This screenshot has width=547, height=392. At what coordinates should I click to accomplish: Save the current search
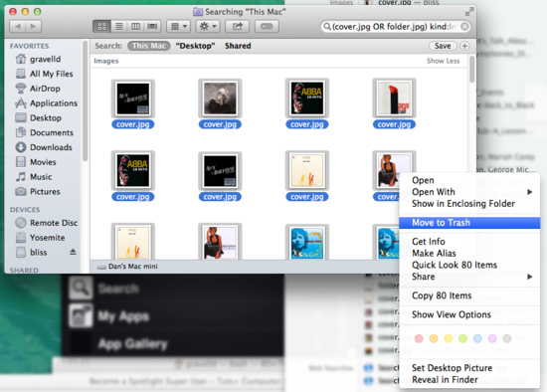(x=443, y=46)
